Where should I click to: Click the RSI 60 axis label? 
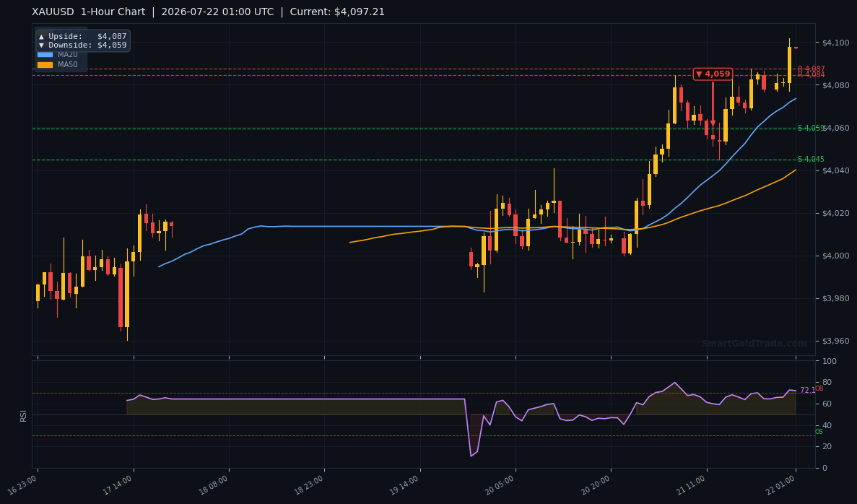(x=827, y=404)
